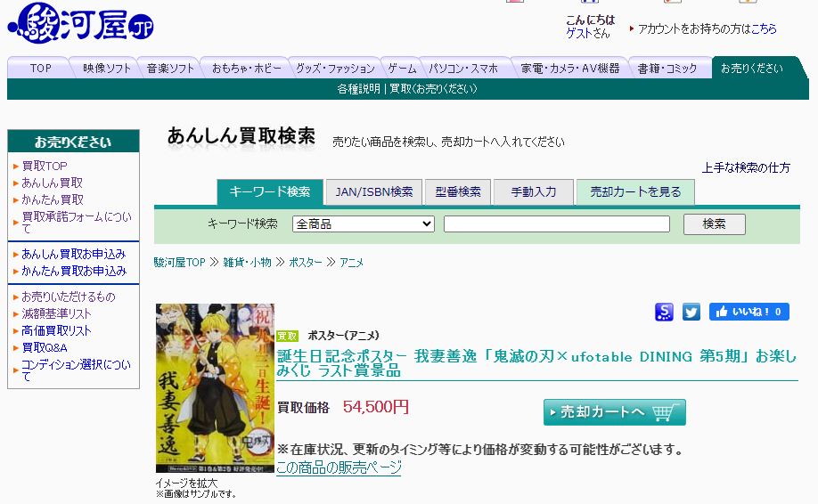Open 映像ソフト navigation tab

pos(106,68)
